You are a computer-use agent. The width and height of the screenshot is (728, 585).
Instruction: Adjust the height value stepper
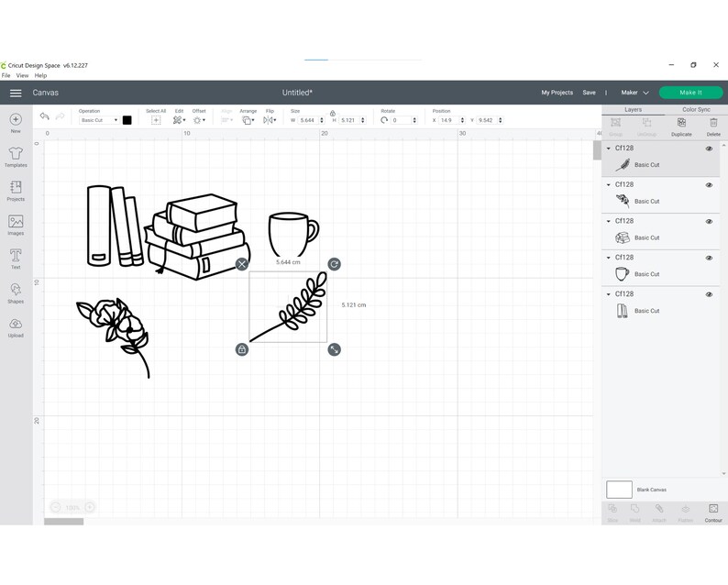click(x=362, y=120)
